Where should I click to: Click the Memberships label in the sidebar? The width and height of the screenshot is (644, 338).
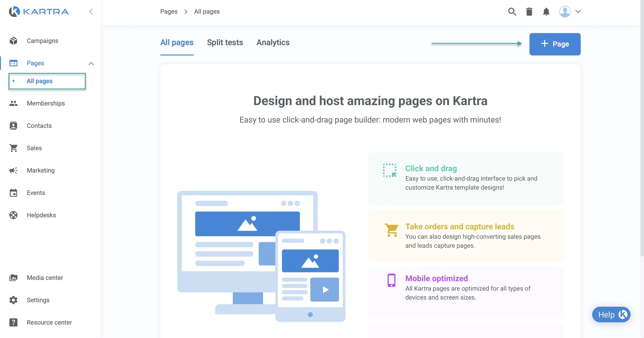point(46,103)
